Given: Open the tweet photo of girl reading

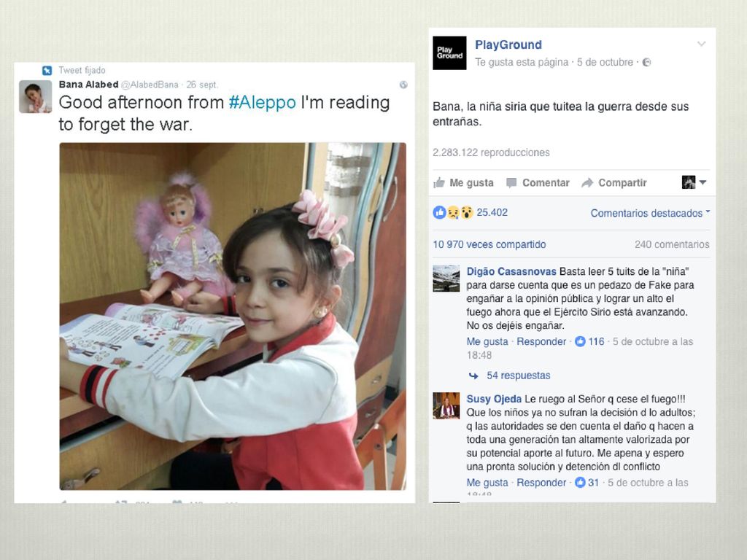Looking at the screenshot, I should pyautogui.click(x=233, y=316).
